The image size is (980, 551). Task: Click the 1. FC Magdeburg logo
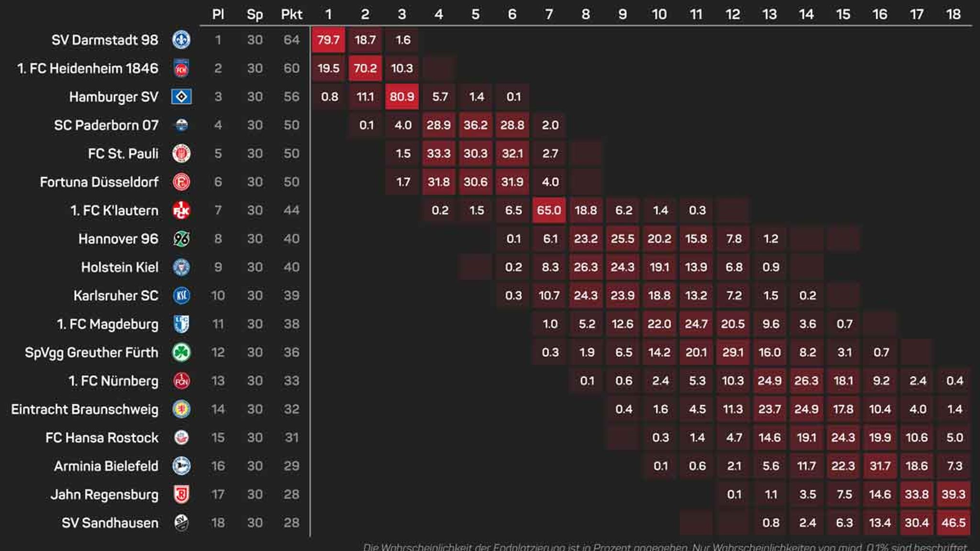181,324
